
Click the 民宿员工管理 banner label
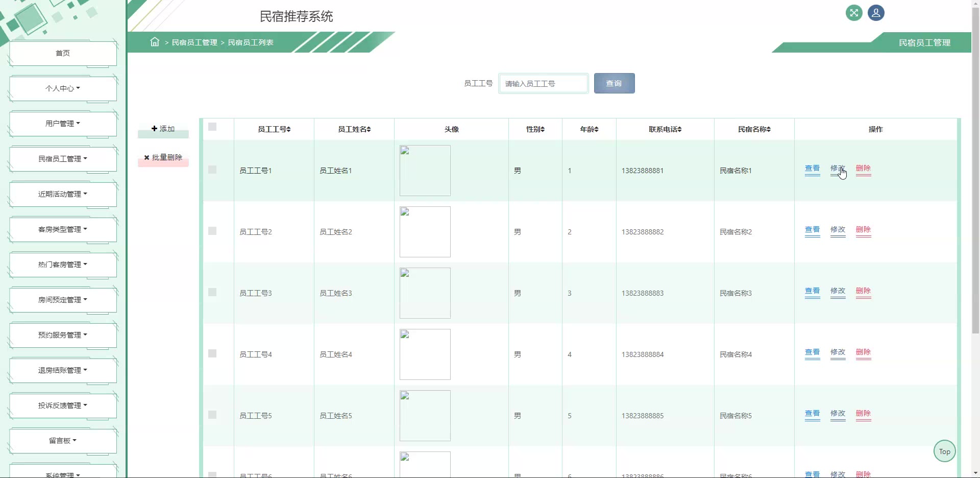[924, 43]
